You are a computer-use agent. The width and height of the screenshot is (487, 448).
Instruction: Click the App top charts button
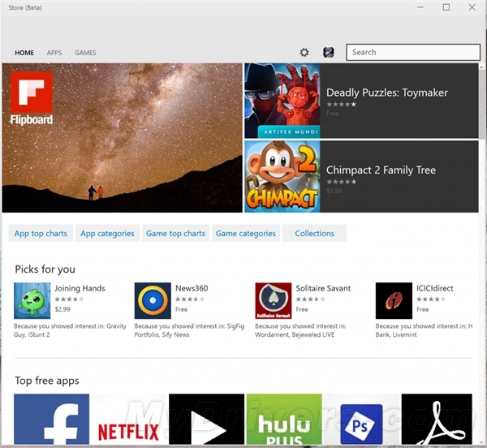coord(41,233)
